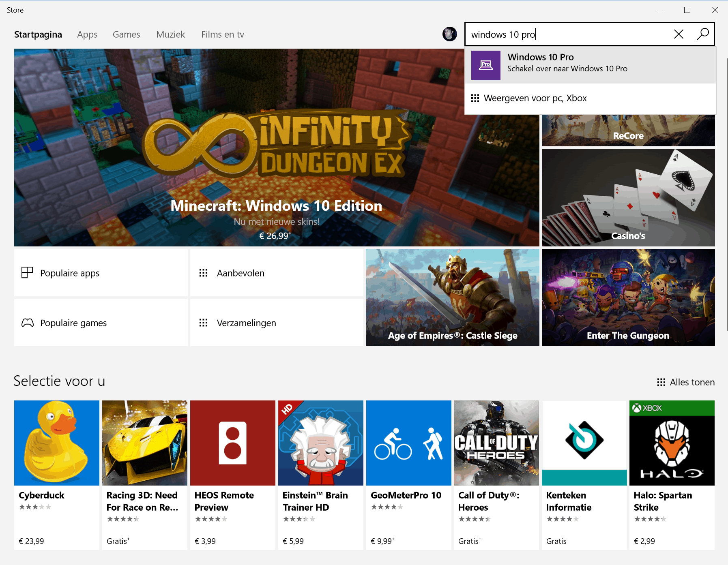Click the dots icon beside Verzamelingen
Screen dimensions: 728x565
point(203,323)
